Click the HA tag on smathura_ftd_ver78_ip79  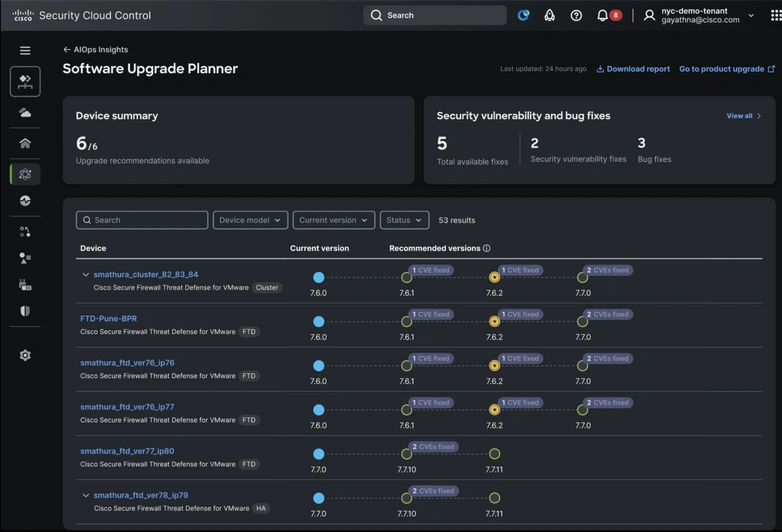tap(261, 509)
